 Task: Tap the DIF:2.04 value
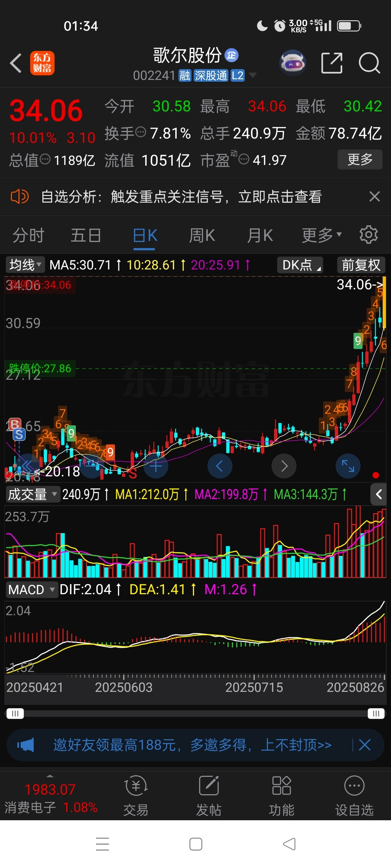[x=85, y=590]
